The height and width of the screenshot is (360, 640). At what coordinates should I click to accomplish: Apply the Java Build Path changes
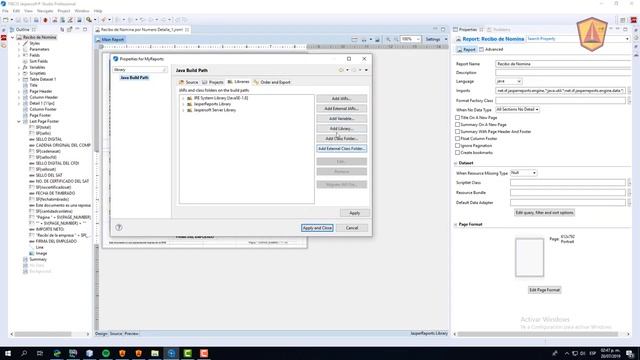click(x=355, y=213)
